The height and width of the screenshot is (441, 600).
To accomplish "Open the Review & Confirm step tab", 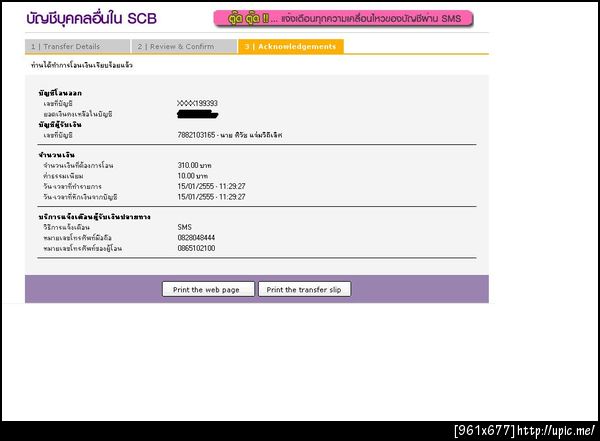I will pyautogui.click(x=184, y=46).
